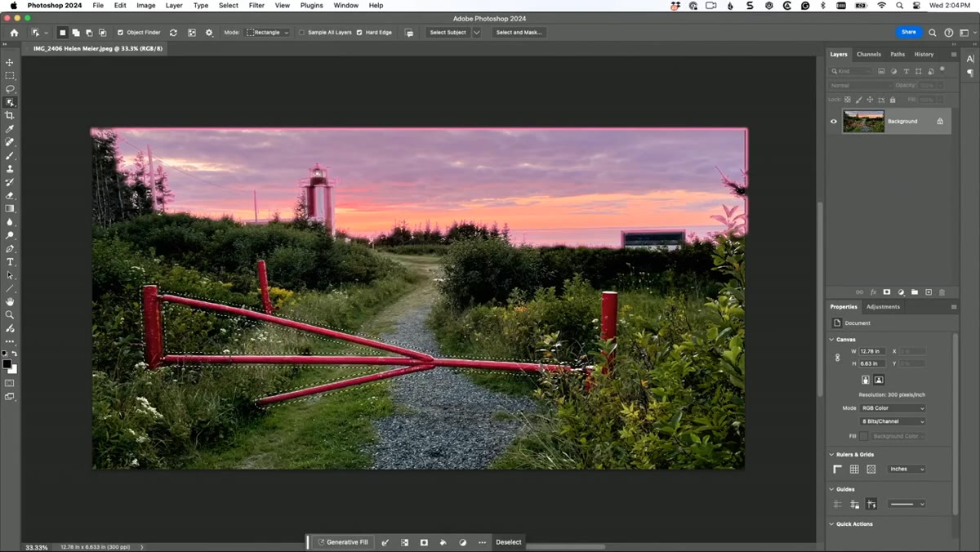Collapse the Rulers & Grids section

[x=832, y=455]
